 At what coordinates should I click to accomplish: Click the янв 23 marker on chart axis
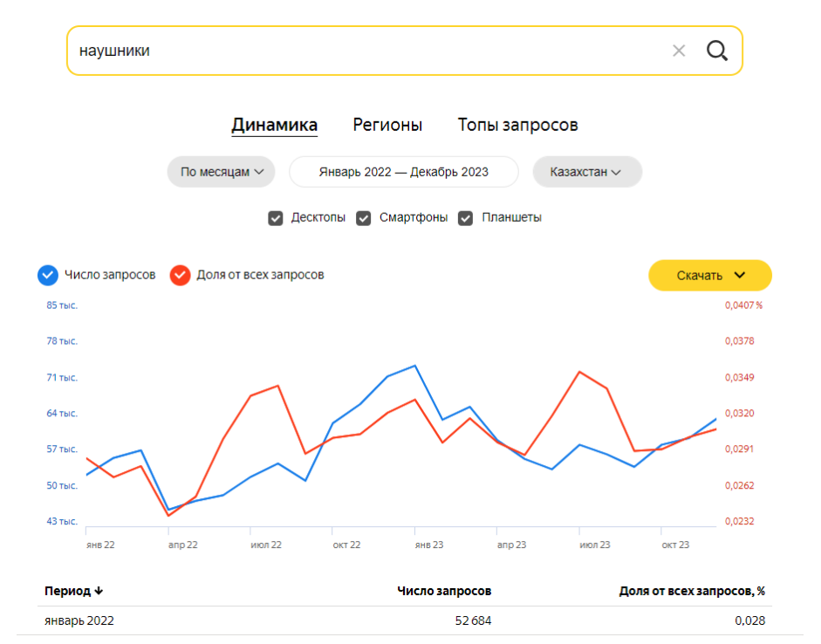pos(428,545)
